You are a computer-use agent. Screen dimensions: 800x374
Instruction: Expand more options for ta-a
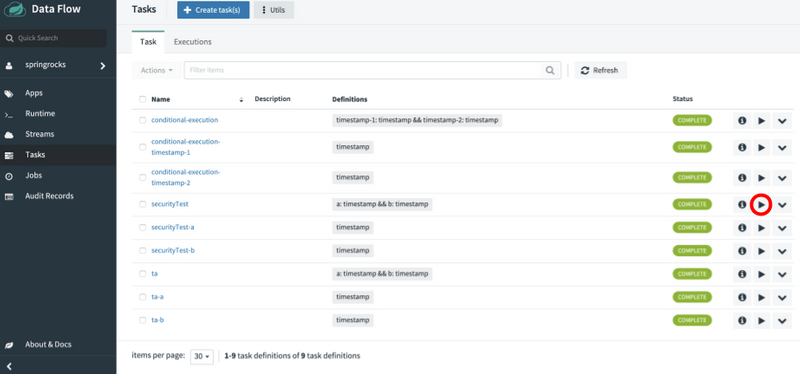click(782, 297)
